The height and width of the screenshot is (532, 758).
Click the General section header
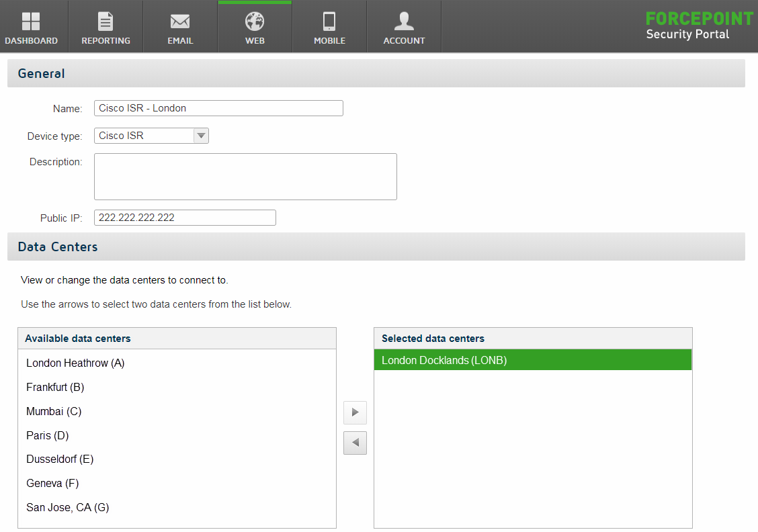click(376, 73)
